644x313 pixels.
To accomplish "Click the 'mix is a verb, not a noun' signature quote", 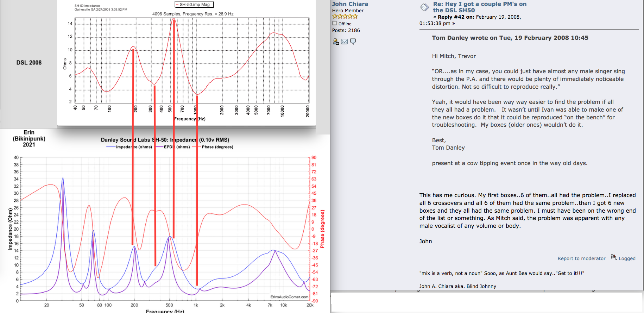I will click(501, 273).
